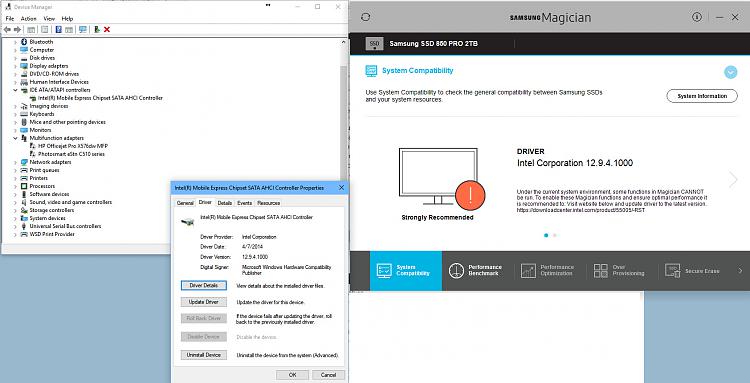Viewport: 750px width, 383px height.
Task: Open Help menu in Device Manager
Action: click(67, 19)
